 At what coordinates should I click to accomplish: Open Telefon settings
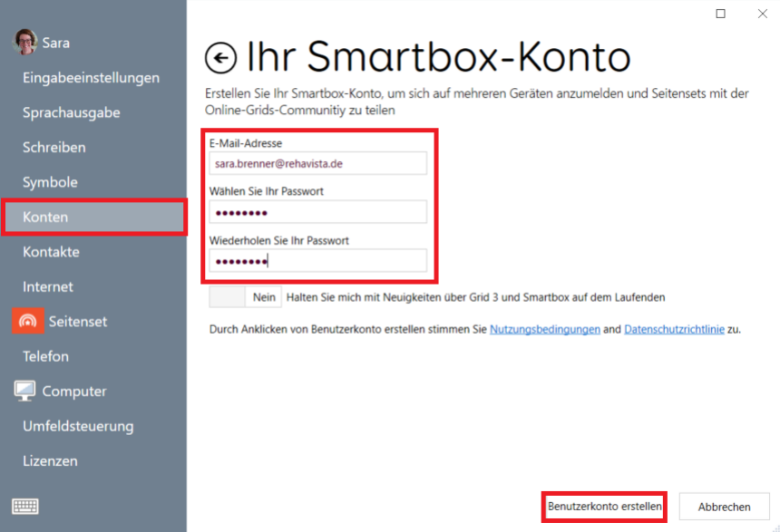pos(45,356)
